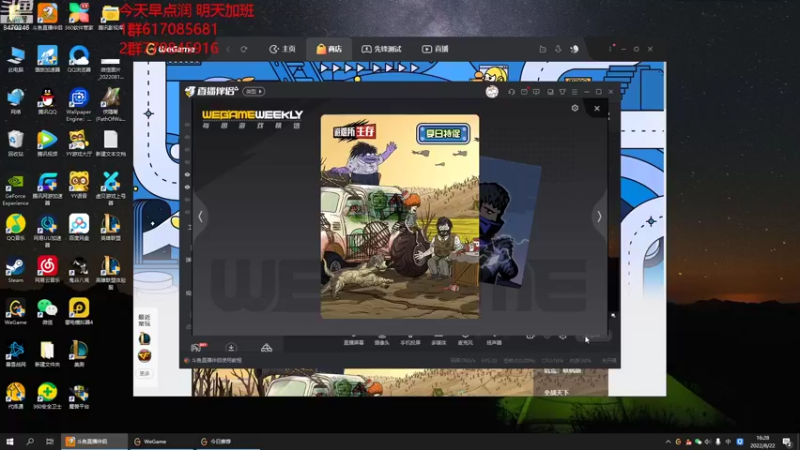Open feedback chat icon in 直播伴侣
800x450 pixels.
536,92
